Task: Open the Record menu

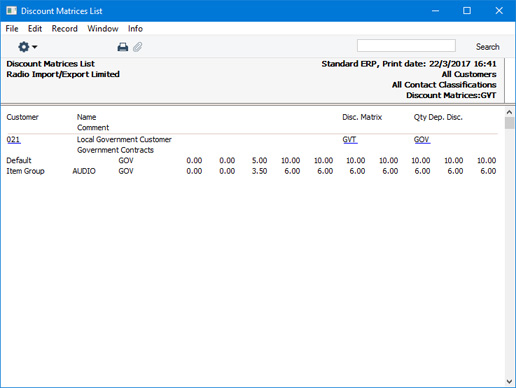Action: [x=65, y=29]
